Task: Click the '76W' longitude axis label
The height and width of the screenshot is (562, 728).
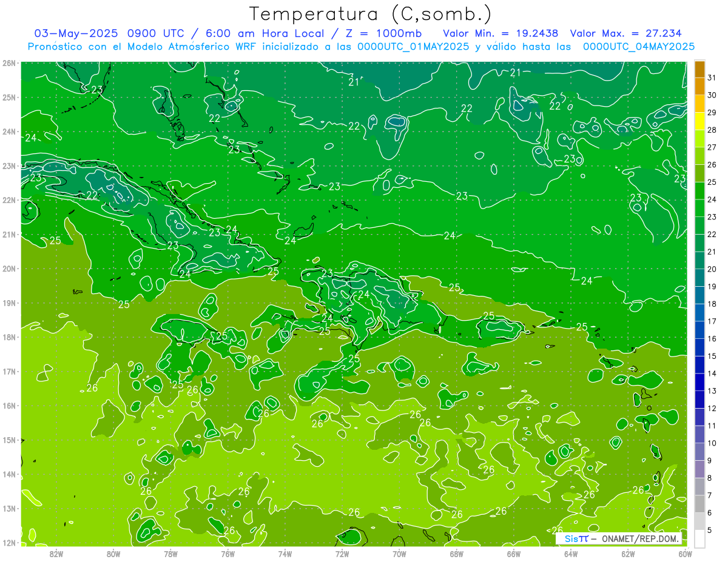Action: click(x=227, y=554)
